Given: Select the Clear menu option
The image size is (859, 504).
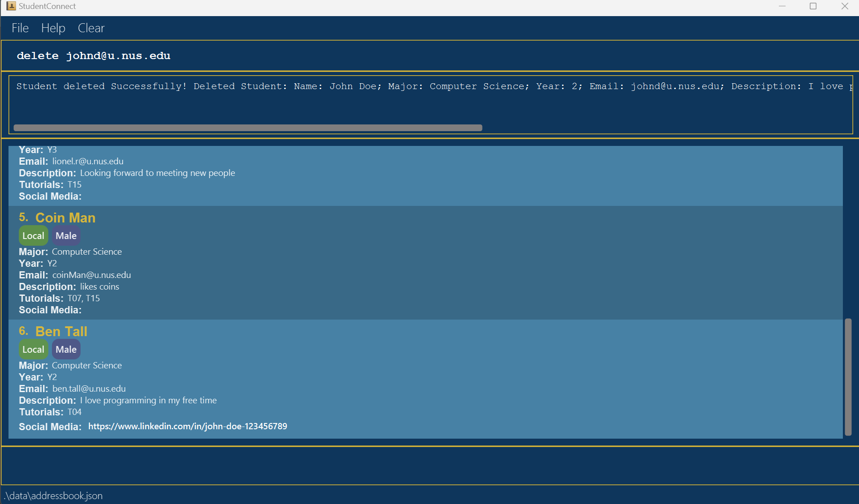Looking at the screenshot, I should coord(91,28).
